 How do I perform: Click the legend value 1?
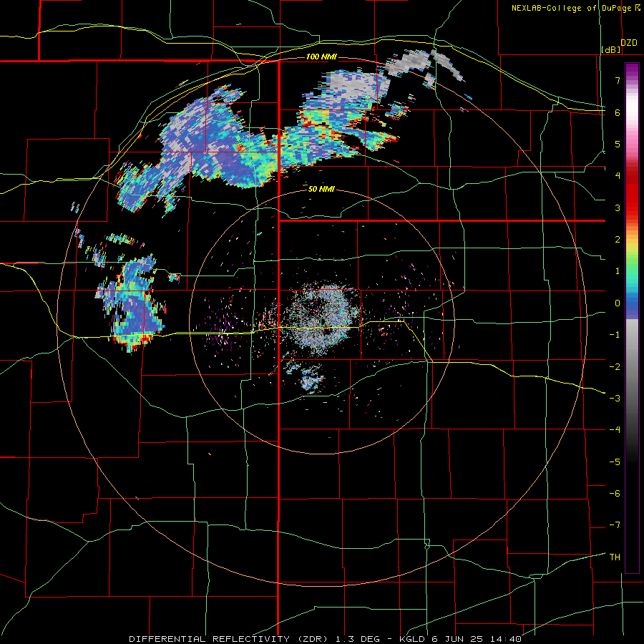coord(618,271)
